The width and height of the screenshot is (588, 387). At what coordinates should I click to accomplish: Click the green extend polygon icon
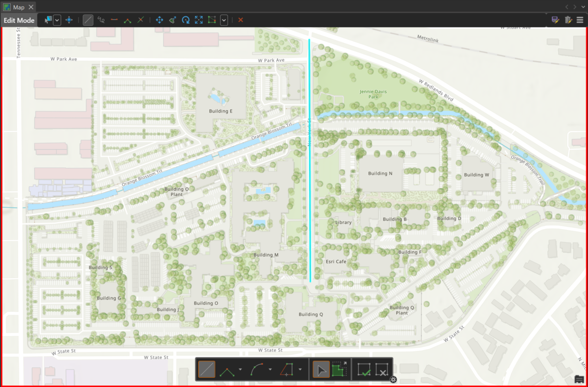[340, 370]
